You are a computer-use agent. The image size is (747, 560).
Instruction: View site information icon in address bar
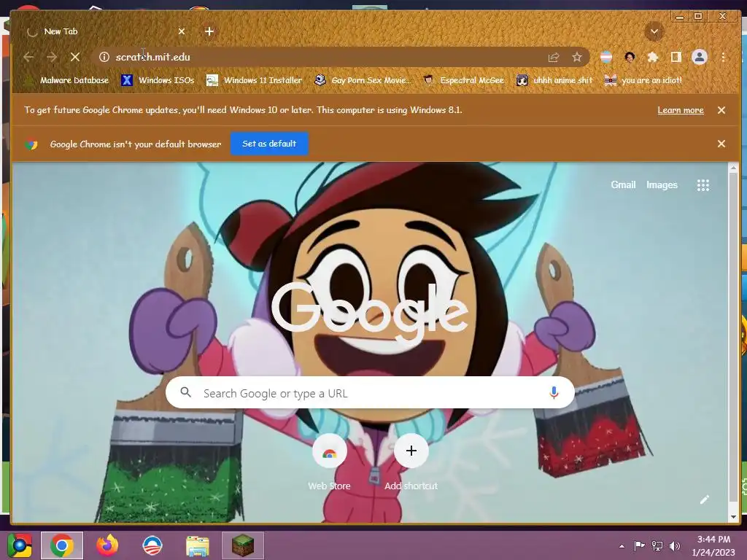(x=104, y=57)
